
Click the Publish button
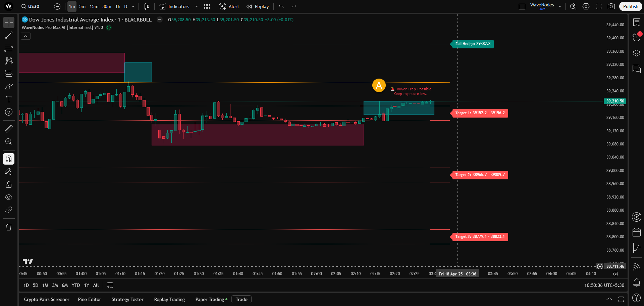[x=630, y=6]
